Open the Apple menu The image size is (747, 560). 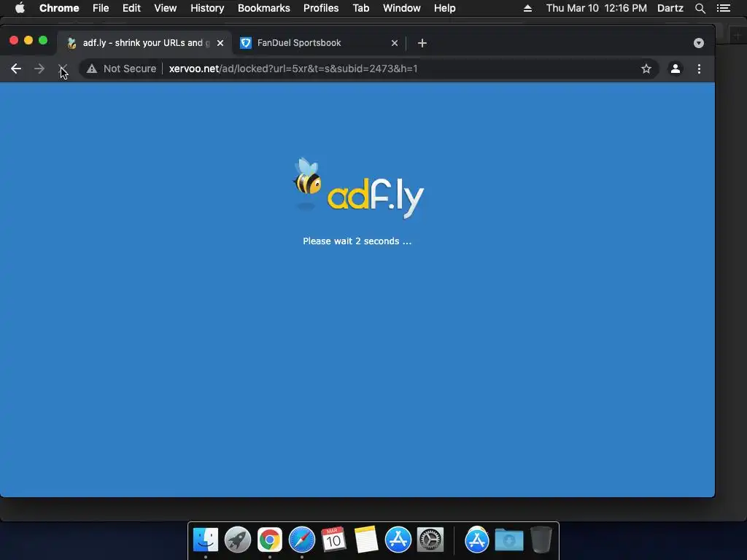pos(20,8)
